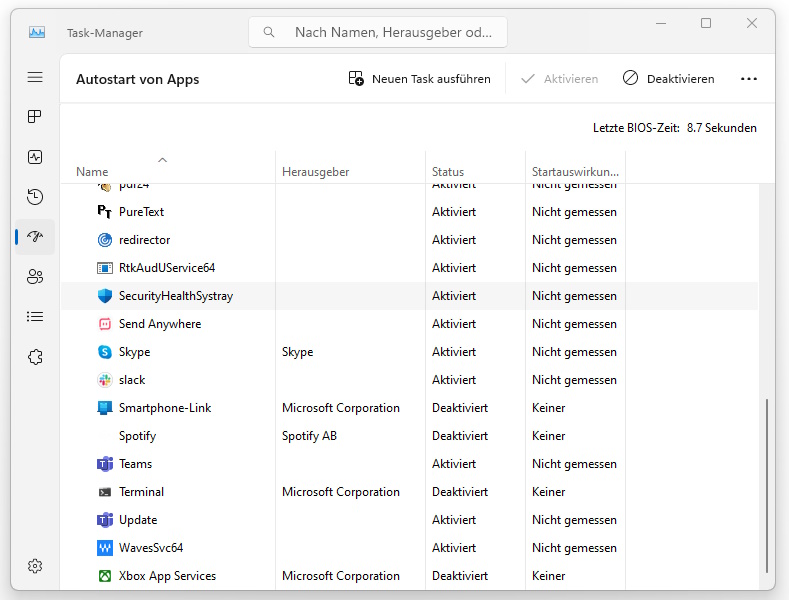Click Nicht gemessen in Skype row

pyautogui.click(x=574, y=352)
